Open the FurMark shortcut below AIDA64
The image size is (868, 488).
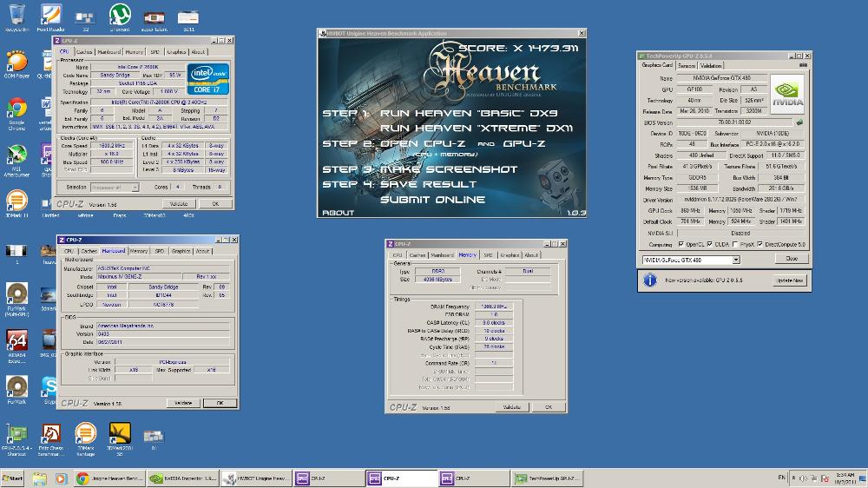coord(16,389)
